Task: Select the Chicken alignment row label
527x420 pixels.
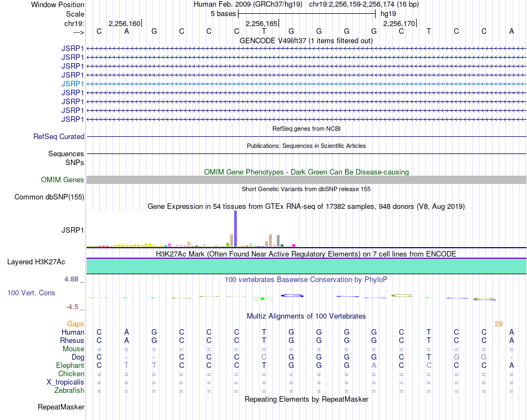Action: click(x=71, y=373)
